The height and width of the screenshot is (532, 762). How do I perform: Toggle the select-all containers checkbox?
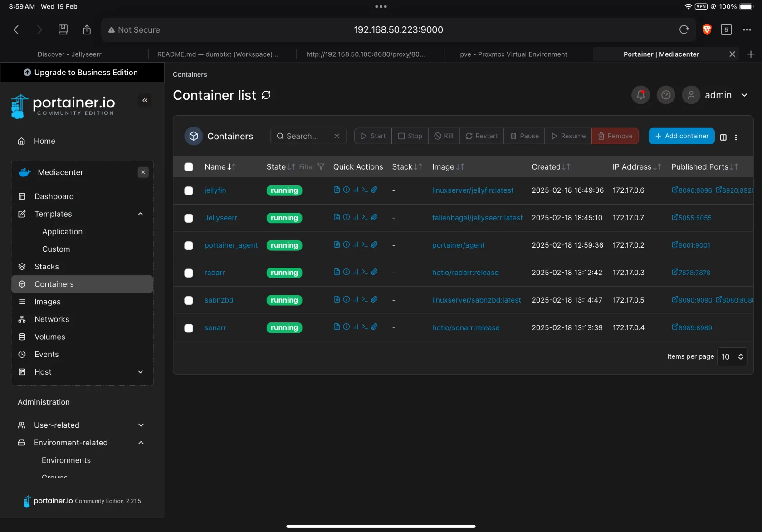click(x=189, y=167)
